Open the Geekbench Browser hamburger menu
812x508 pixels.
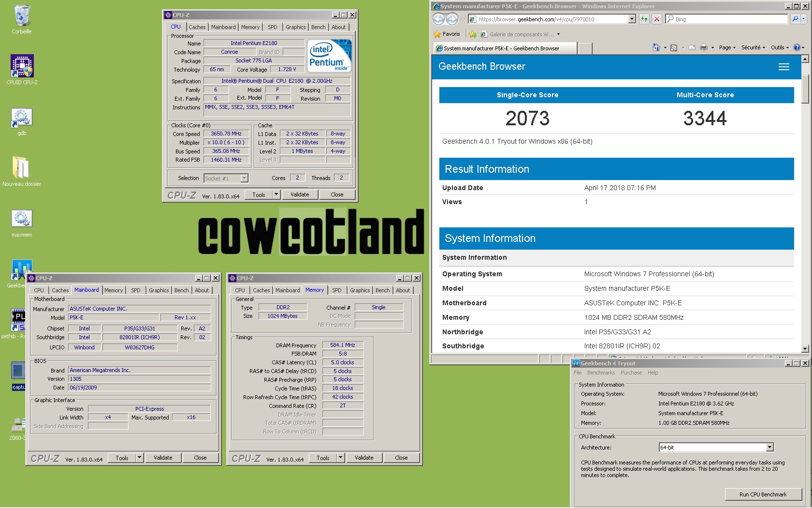click(784, 67)
